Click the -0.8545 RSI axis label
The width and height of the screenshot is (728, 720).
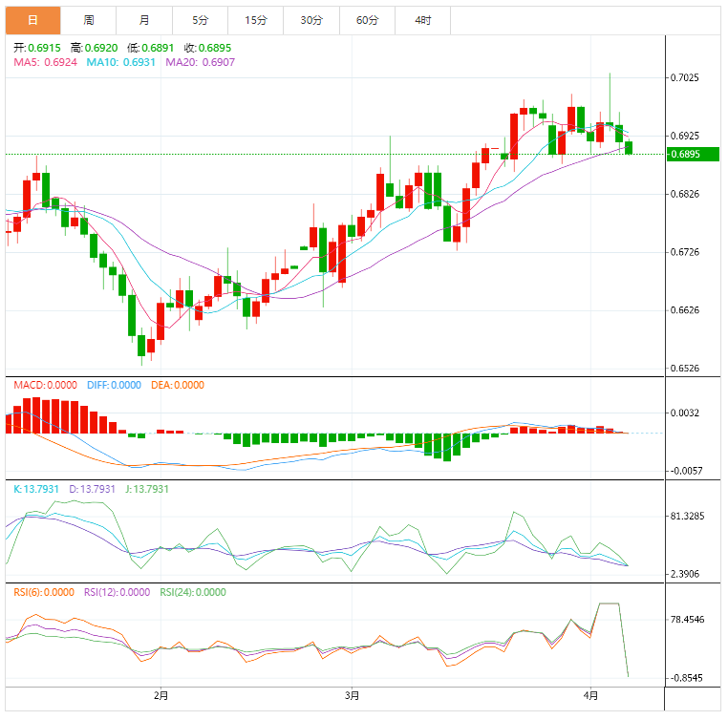tap(687, 678)
